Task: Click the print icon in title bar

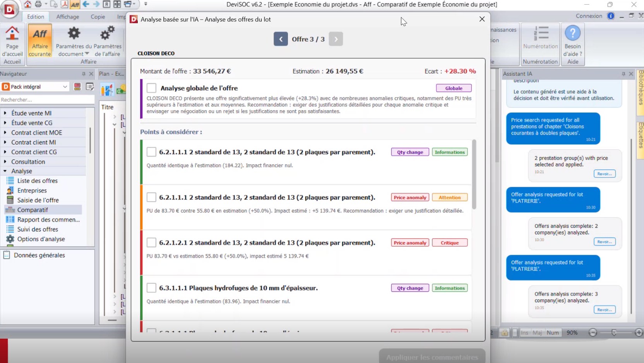Action: coord(38,4)
